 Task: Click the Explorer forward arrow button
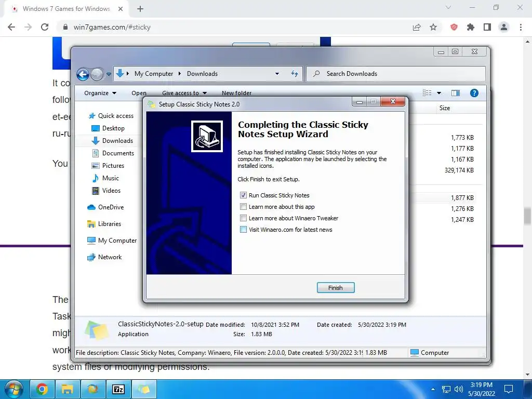(x=97, y=74)
